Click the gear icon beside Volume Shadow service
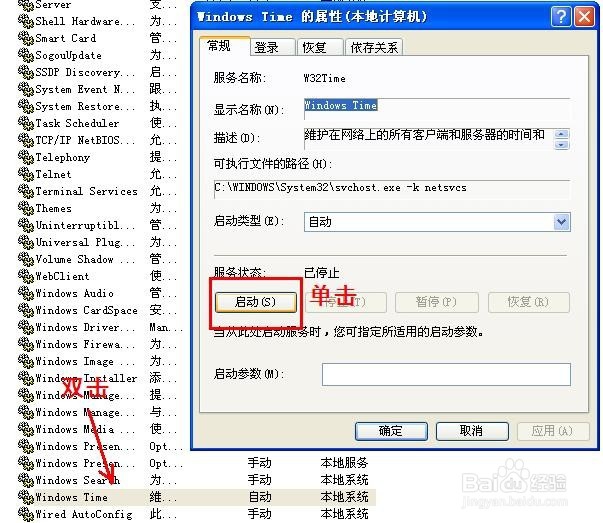This screenshot has width=603, height=523. point(26,259)
